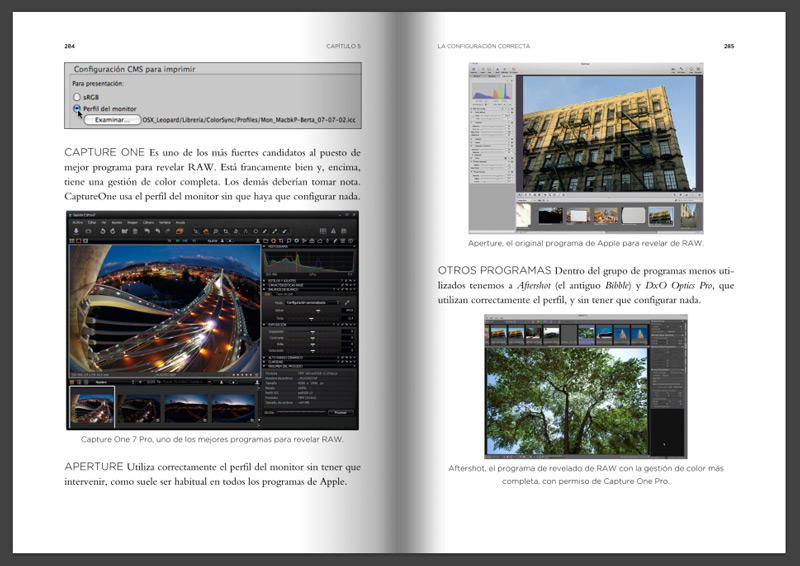This screenshot has width=800, height=566.
Task: Click the Procesar button
Action: pos(341,412)
